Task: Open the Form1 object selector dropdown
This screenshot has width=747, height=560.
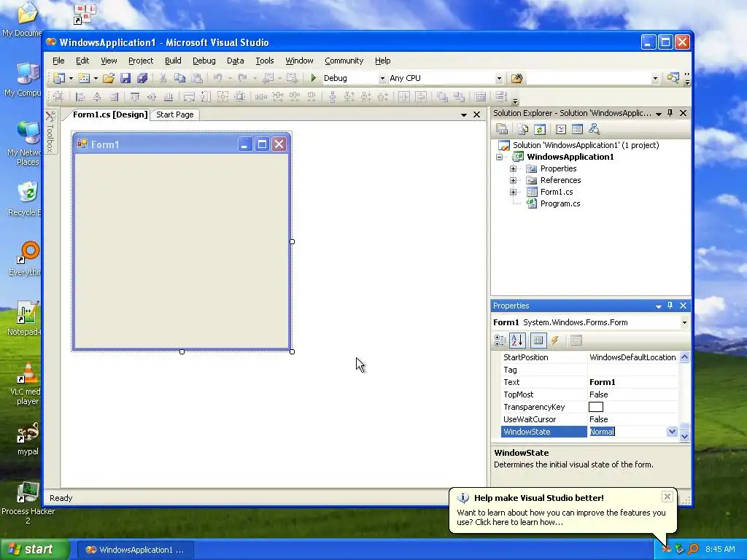Action: 684,322
